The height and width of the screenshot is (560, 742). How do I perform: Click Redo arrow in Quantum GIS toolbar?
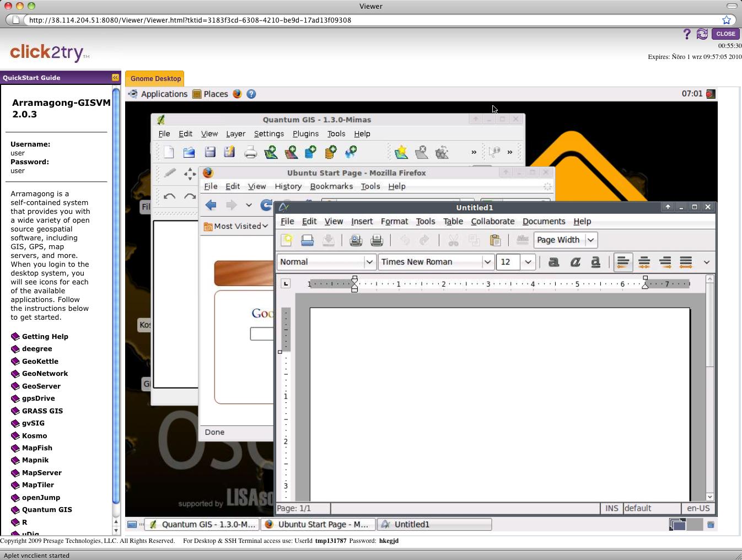pyautogui.click(x=190, y=196)
